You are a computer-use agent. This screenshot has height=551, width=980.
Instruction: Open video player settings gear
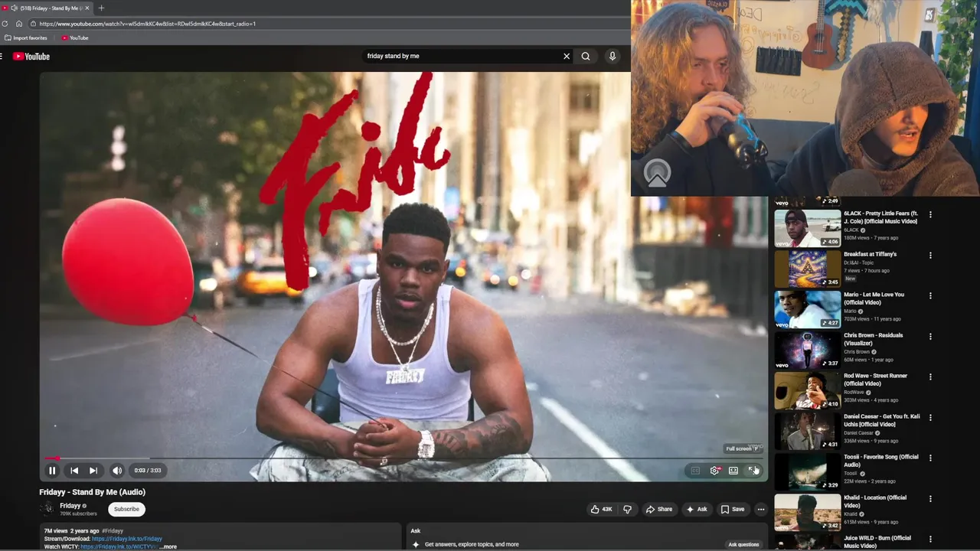pos(714,471)
